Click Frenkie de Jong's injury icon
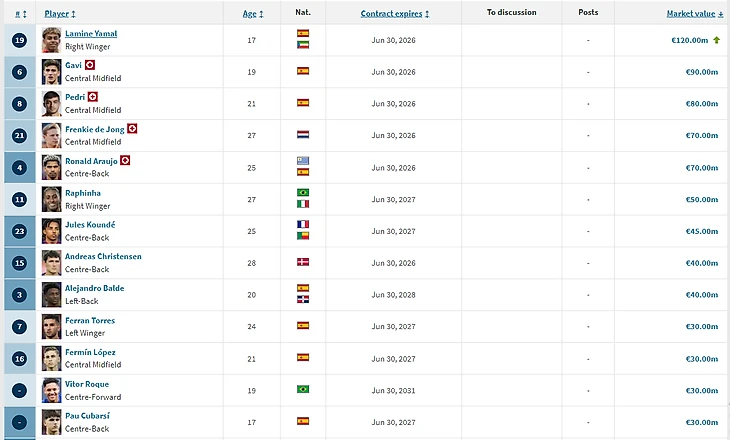This screenshot has height=440, width=730. point(132,129)
